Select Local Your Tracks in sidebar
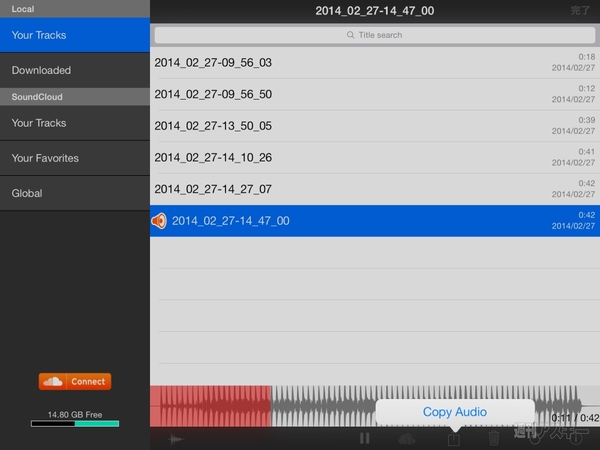Viewport: 600px width, 450px height. point(75,35)
